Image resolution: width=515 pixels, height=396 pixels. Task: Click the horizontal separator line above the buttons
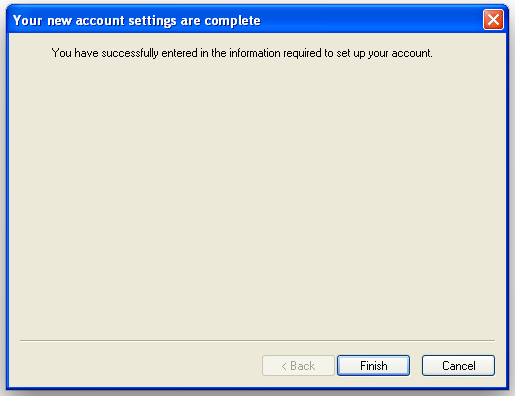[257, 341]
